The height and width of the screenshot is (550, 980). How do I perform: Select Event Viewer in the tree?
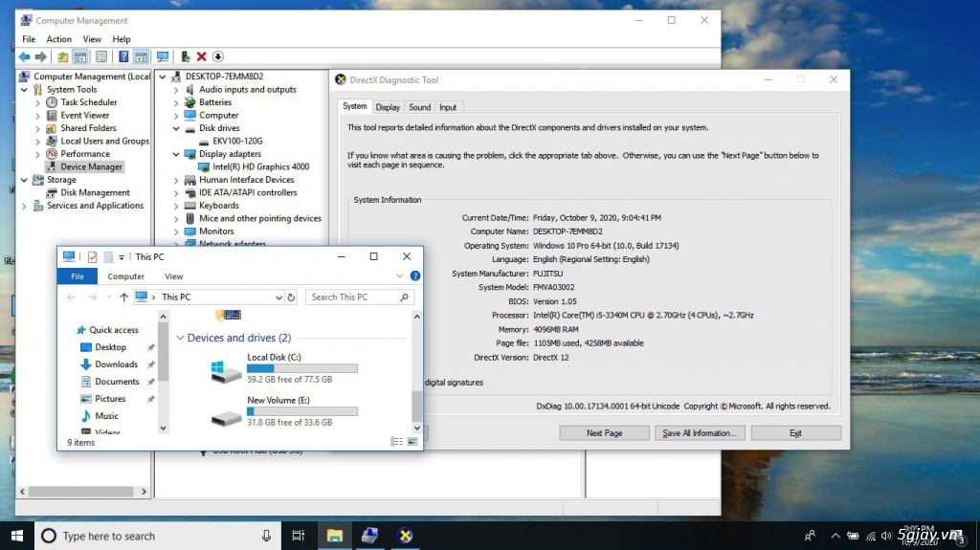click(x=84, y=115)
